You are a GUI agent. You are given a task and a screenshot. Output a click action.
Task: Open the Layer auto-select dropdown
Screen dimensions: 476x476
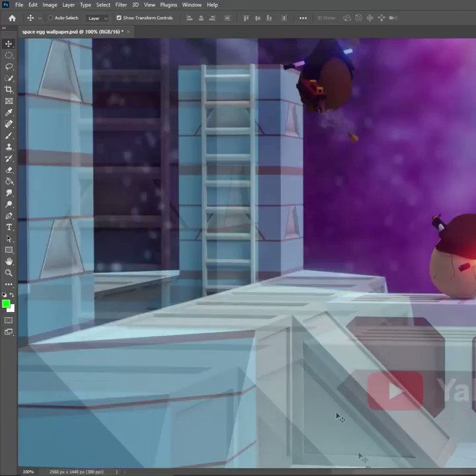tap(97, 19)
